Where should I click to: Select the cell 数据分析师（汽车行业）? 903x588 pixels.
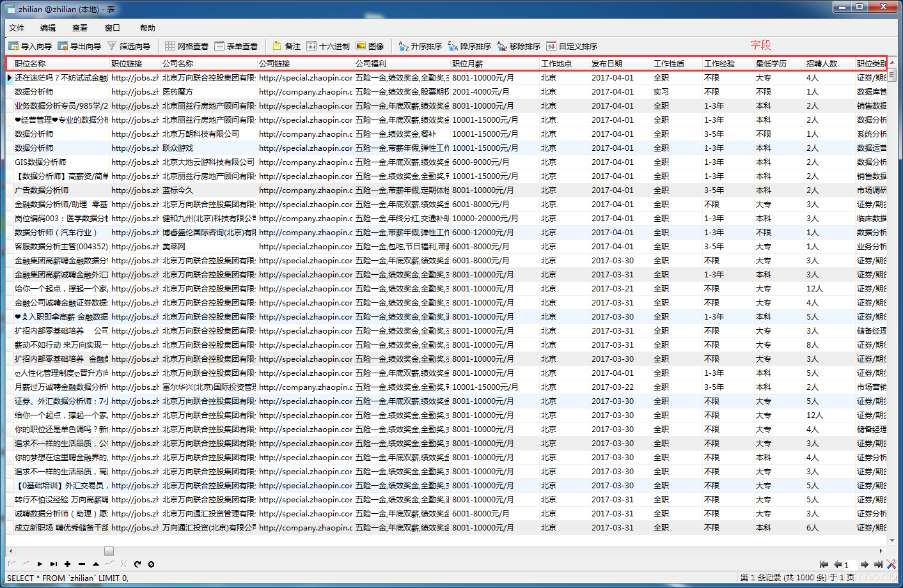click(x=61, y=232)
